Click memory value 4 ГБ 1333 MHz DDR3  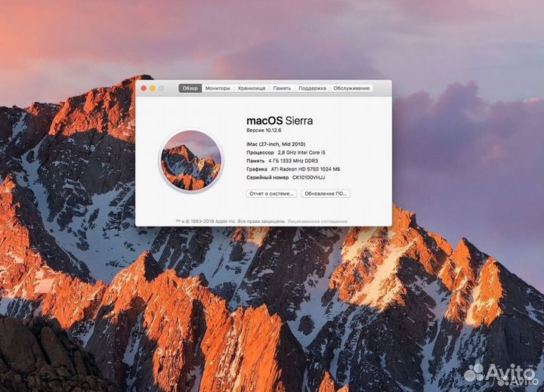click(x=293, y=161)
